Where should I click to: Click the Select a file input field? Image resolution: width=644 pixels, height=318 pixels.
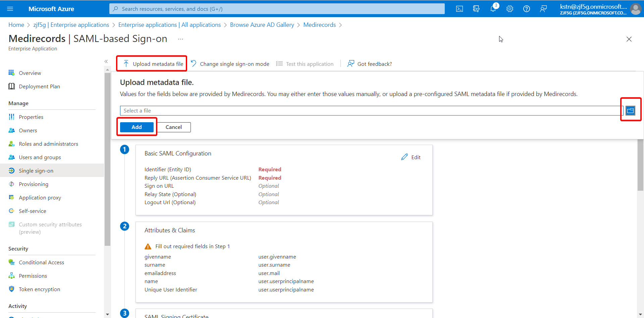point(371,110)
